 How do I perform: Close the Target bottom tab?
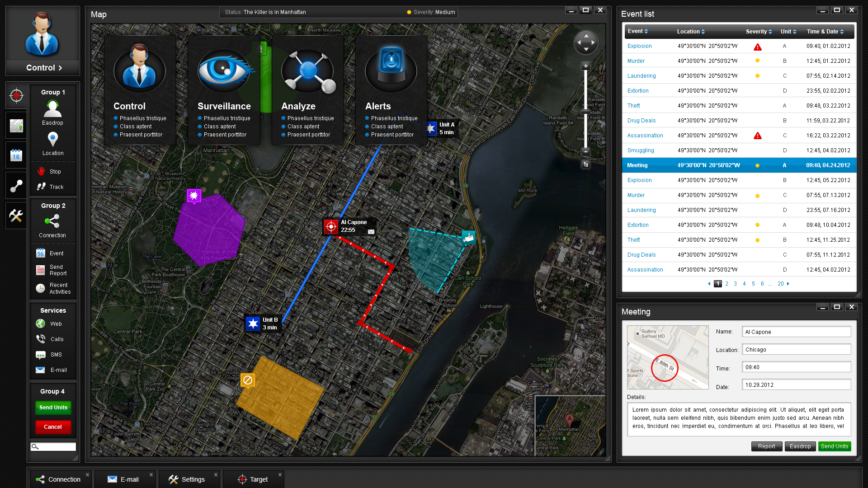280,475
